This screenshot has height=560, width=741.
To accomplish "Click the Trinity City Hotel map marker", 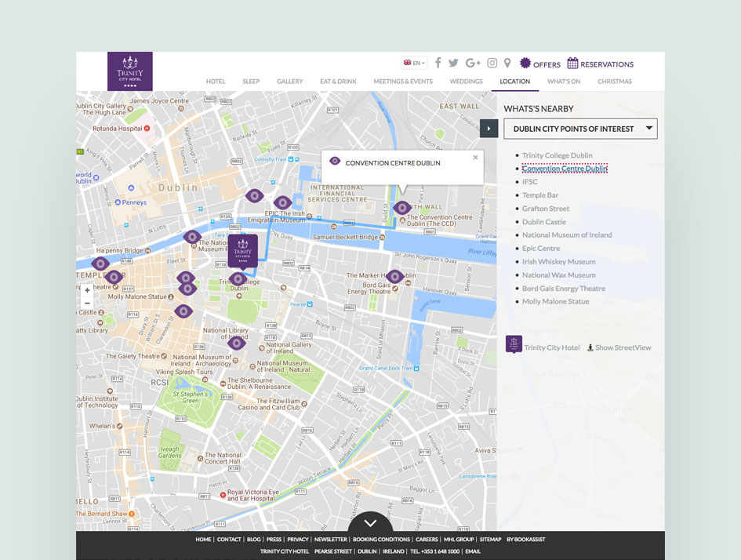I will pos(243,251).
